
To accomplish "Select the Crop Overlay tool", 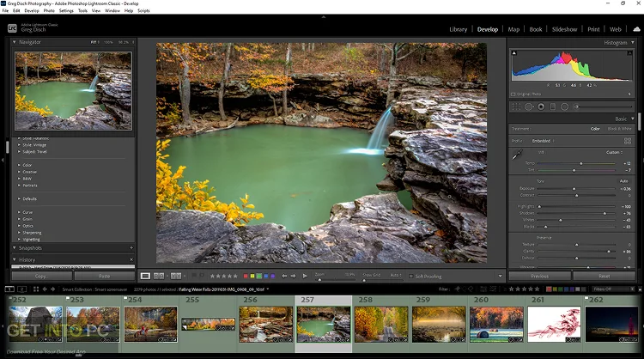I will pos(515,106).
